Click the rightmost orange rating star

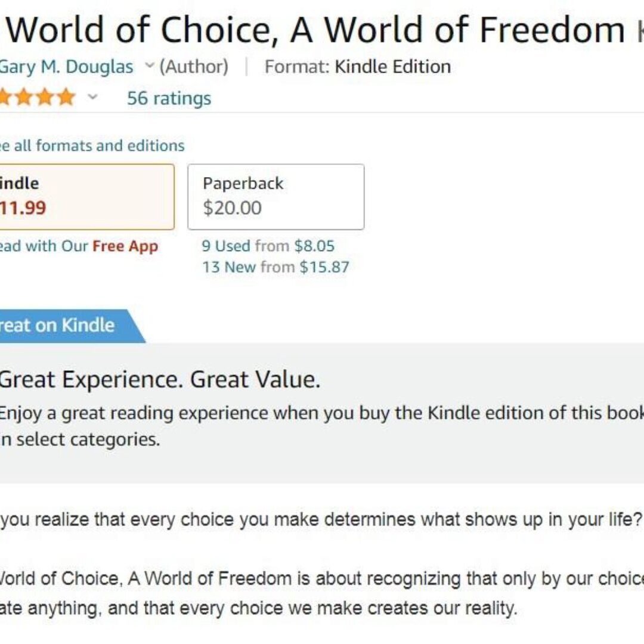[66, 97]
